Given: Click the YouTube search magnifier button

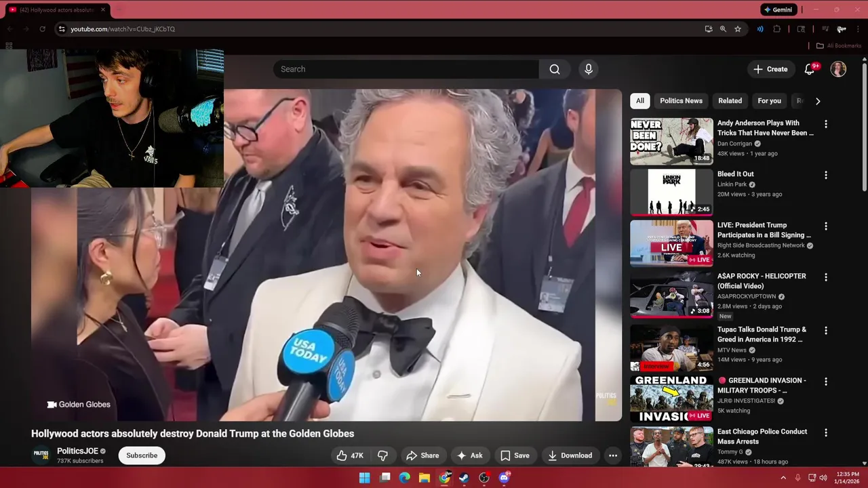Looking at the screenshot, I should [x=555, y=69].
